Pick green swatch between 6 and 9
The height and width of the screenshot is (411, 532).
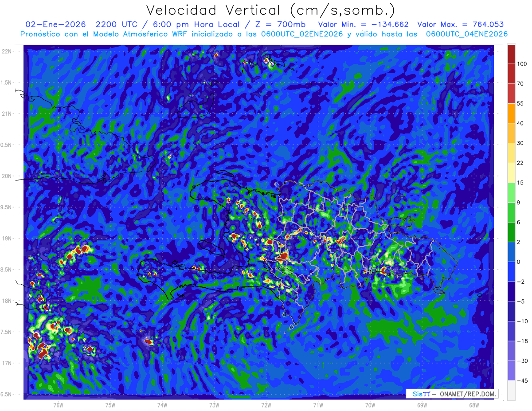click(x=511, y=212)
